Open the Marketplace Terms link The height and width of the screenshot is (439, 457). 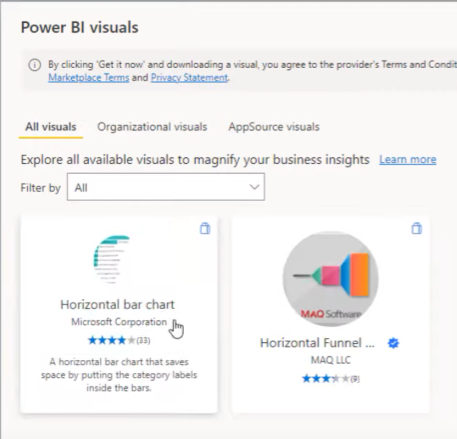[89, 78]
